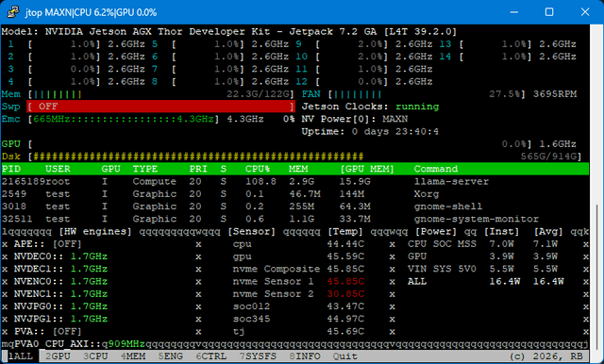Image resolution: width=604 pixels, height=364 pixels.
Task: Click the Dsk usage bar
Action: coord(304,157)
